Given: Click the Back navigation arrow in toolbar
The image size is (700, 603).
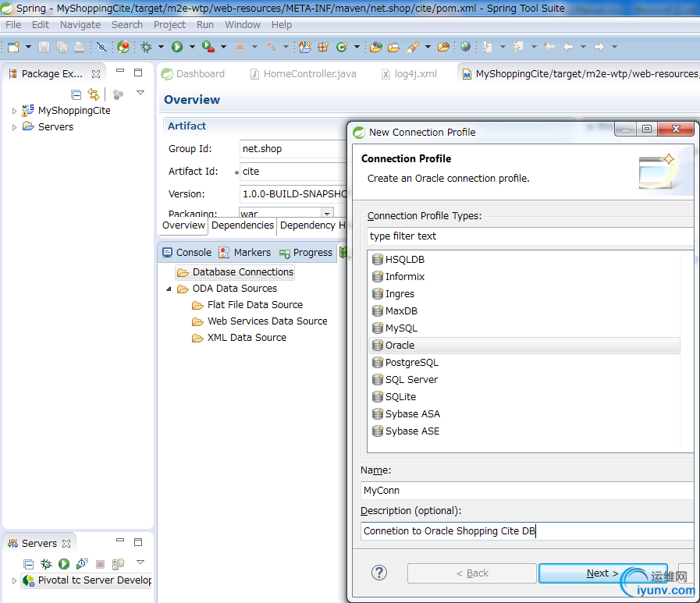Looking at the screenshot, I should click(568, 47).
